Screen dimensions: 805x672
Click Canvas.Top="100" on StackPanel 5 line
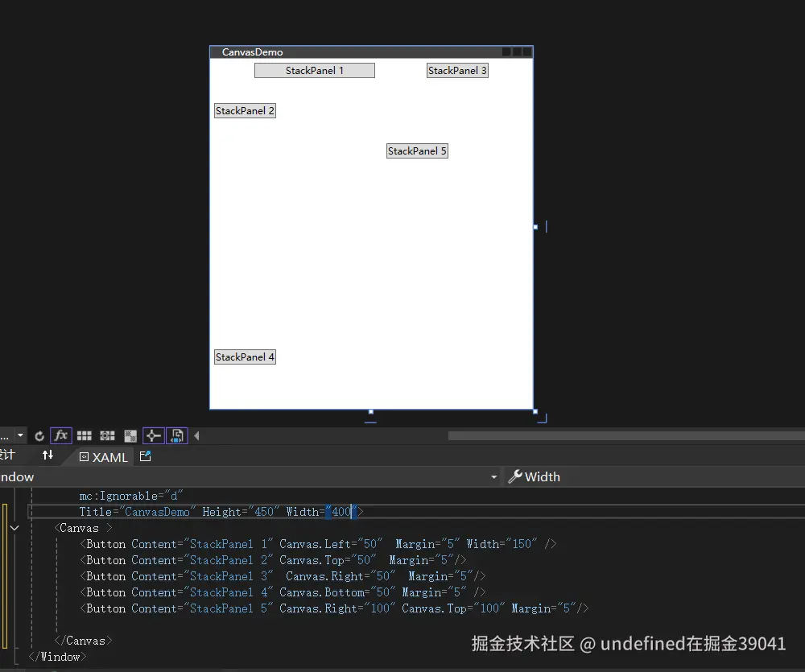(x=453, y=608)
